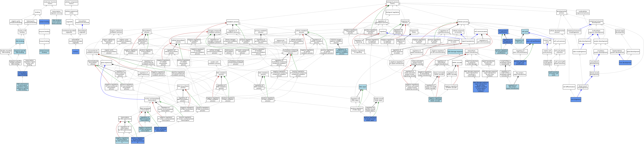This screenshot has width=644, height=144.
Task: Select 'negative regulation of DNA-templated transcription' node
Action: 145,129
